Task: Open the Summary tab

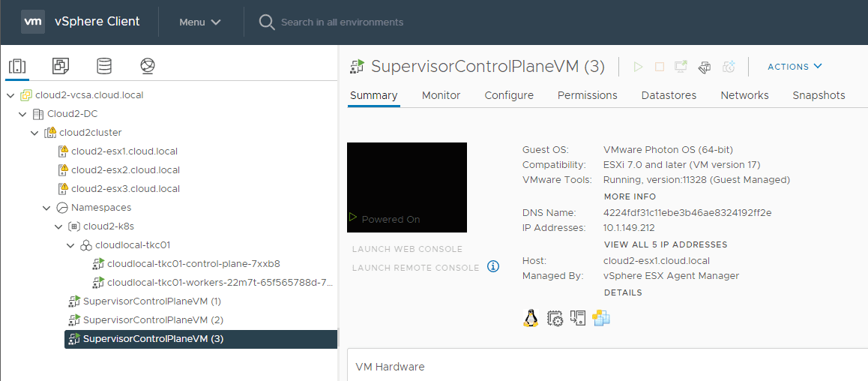Action: [x=374, y=95]
